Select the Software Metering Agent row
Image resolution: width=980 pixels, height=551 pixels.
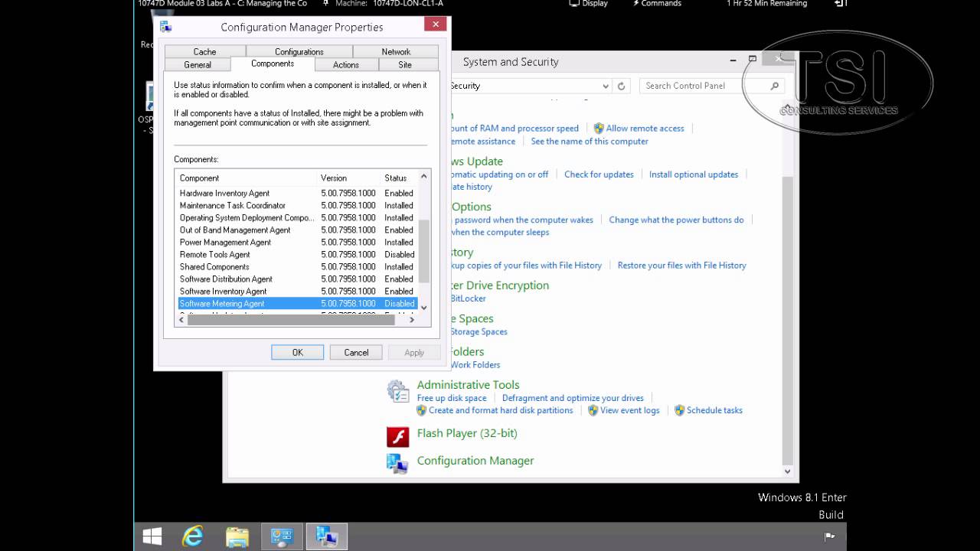tap(297, 304)
